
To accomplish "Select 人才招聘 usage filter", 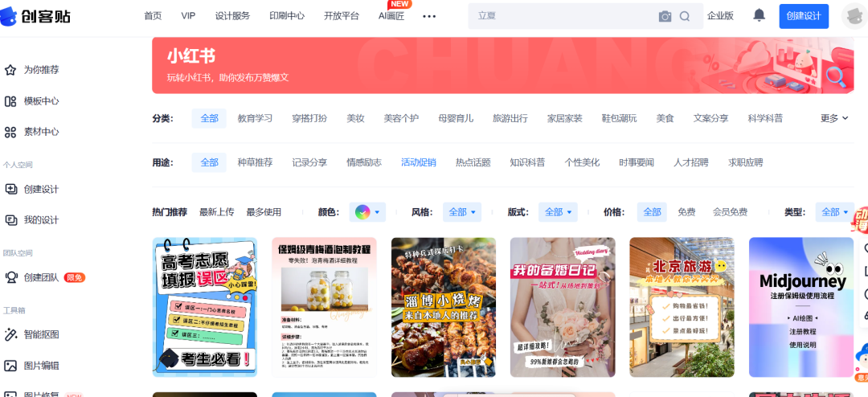I will click(691, 162).
